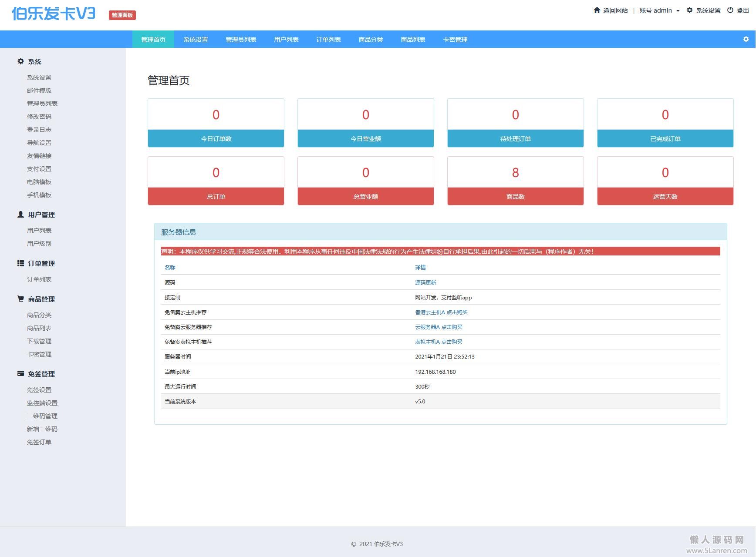The width and height of the screenshot is (756, 557).
Task: Open the 卡密管理 tab in top navbar
Action: click(x=455, y=40)
